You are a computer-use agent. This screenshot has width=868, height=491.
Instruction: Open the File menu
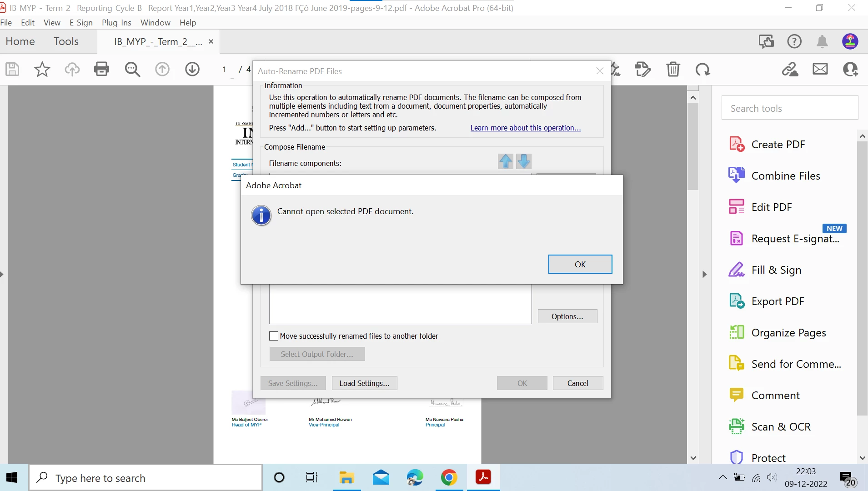[6, 23]
